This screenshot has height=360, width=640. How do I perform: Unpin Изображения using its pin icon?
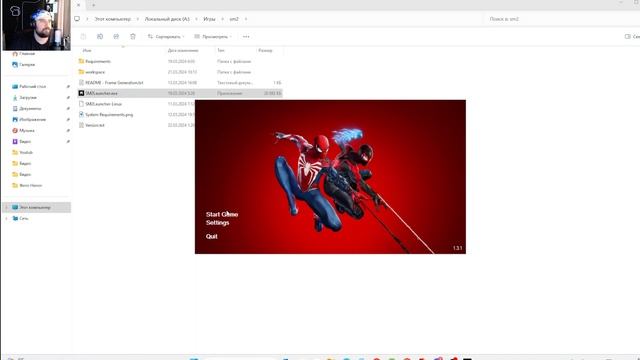[x=68, y=120]
